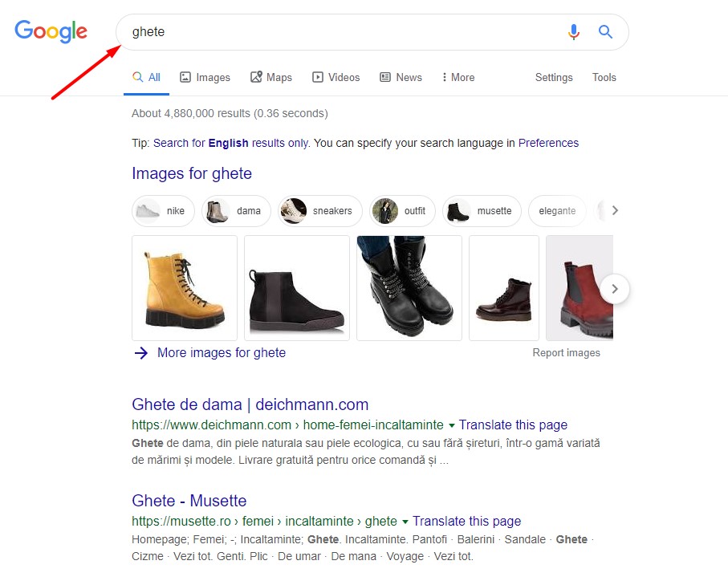Image resolution: width=728 pixels, height=585 pixels.
Task: Click the musette.ro green URL
Action: point(264,522)
